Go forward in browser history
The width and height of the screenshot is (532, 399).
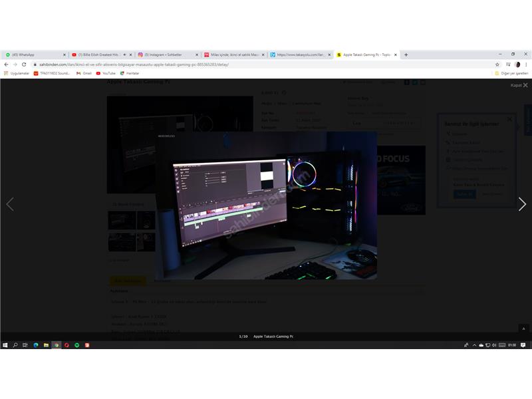click(15, 65)
